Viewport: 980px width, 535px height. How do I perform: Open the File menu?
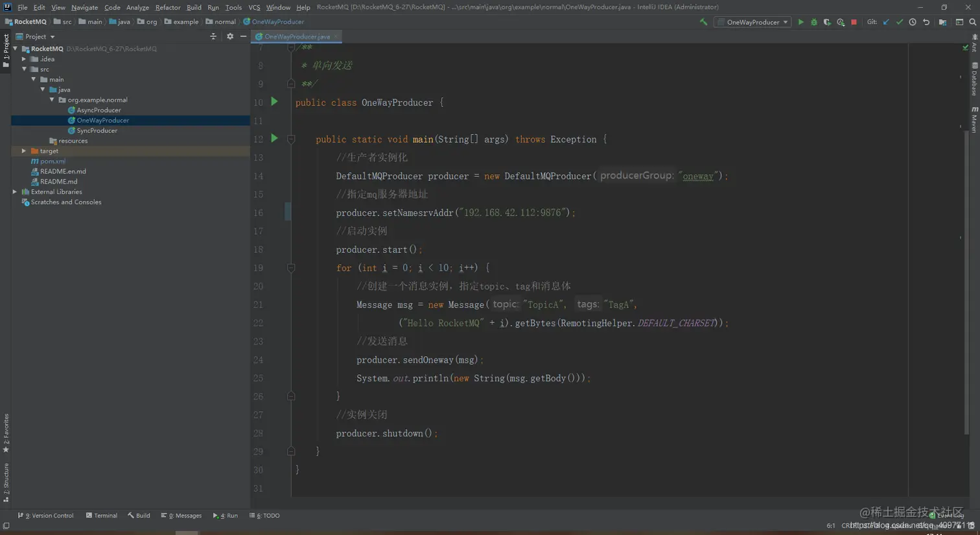(x=23, y=7)
